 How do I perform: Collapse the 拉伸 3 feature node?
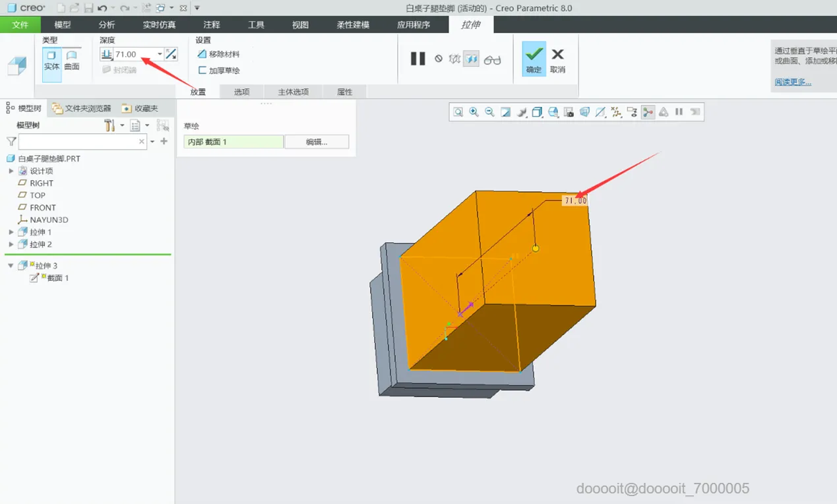pyautogui.click(x=11, y=265)
